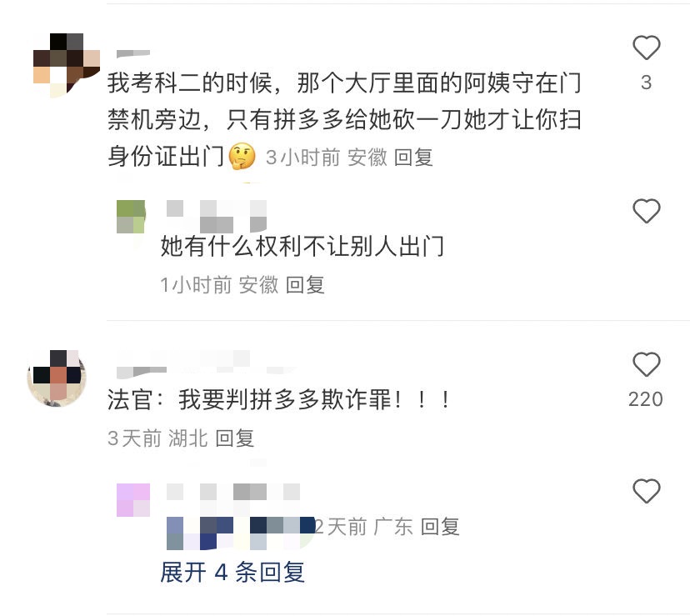Select the reply text 她有什么权利不让别人出门
This screenshot has height=616, width=690.
point(302,246)
